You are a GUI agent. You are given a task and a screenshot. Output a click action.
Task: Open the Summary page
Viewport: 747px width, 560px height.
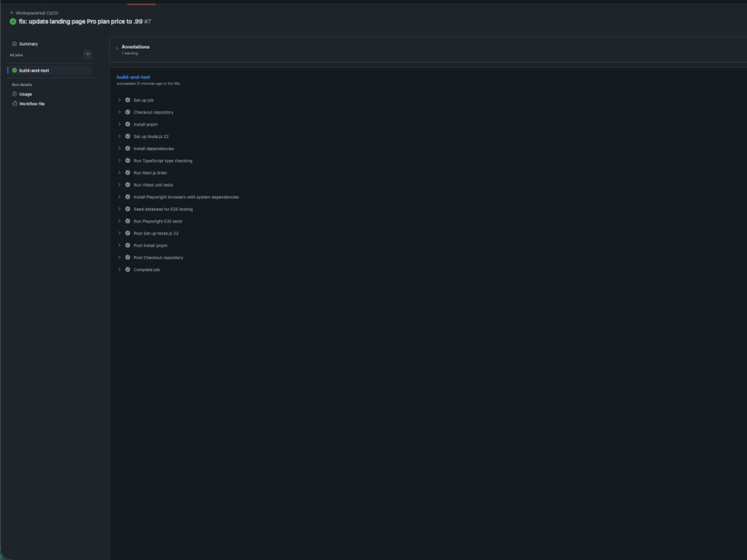pos(28,44)
